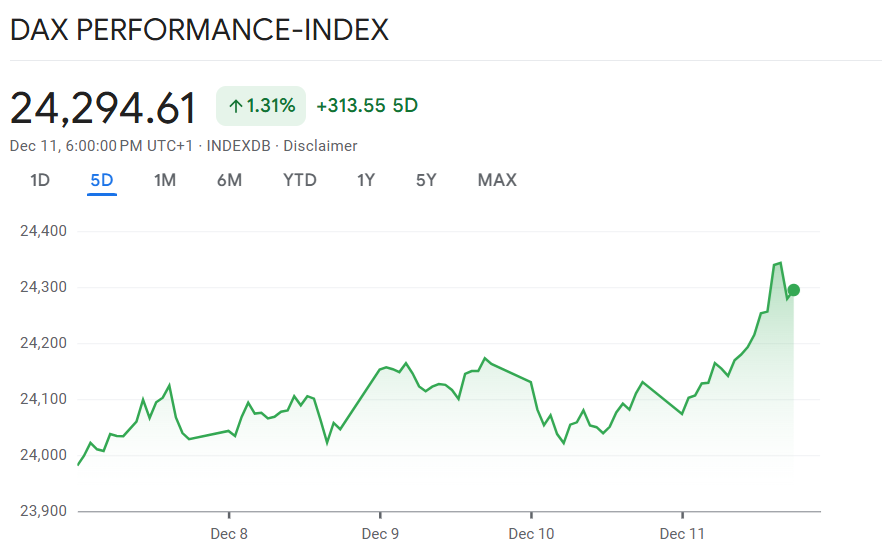Click the Dec 11 date marker
Screen dimensions: 882x556
coord(682,534)
